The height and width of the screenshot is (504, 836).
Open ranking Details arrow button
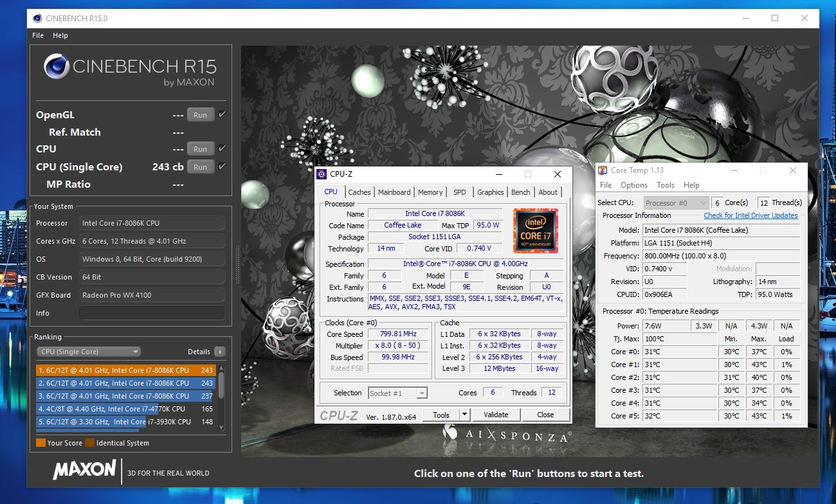[220, 352]
